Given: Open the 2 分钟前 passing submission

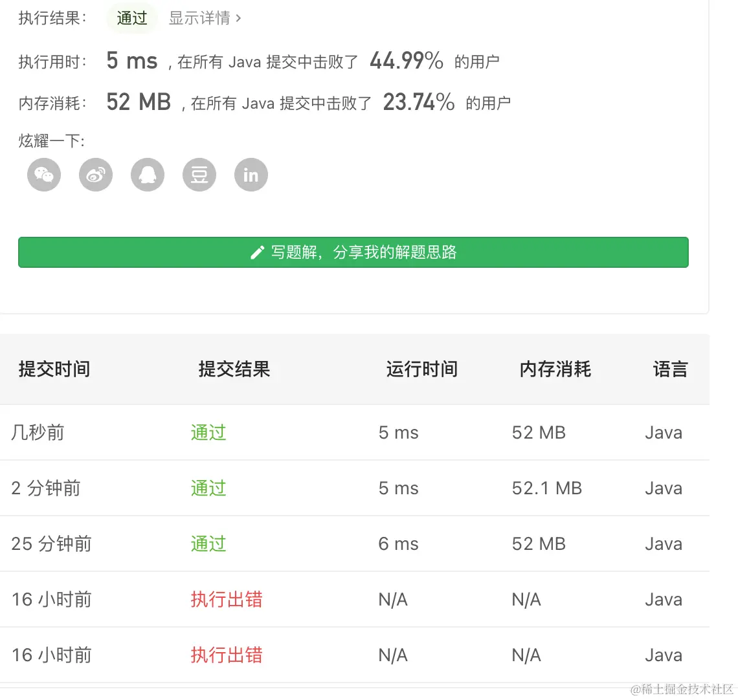Looking at the screenshot, I should coord(208,488).
